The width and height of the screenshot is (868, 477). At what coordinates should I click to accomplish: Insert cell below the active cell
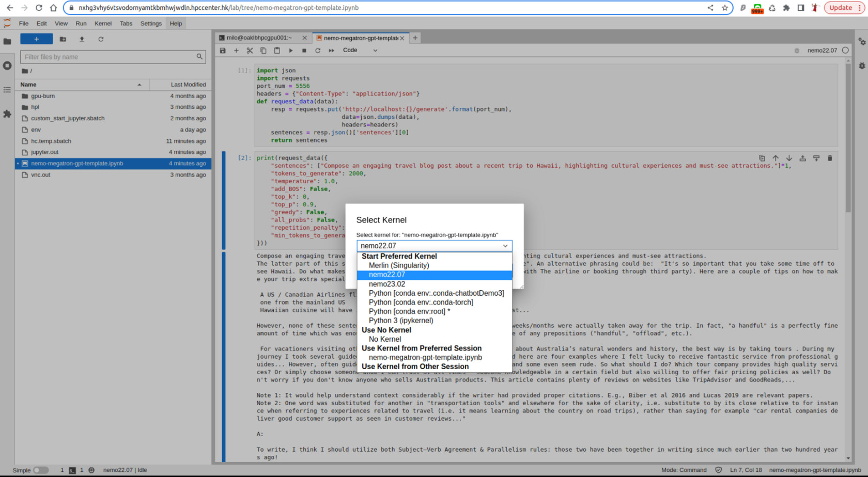(x=816, y=158)
